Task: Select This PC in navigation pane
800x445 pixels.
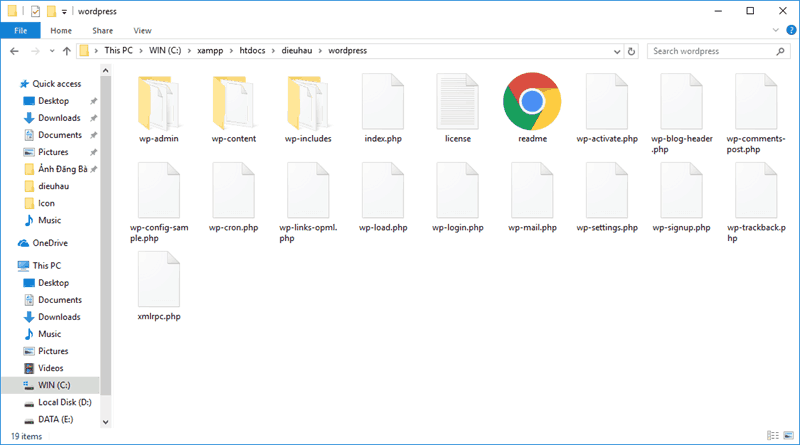Action: click(x=46, y=265)
